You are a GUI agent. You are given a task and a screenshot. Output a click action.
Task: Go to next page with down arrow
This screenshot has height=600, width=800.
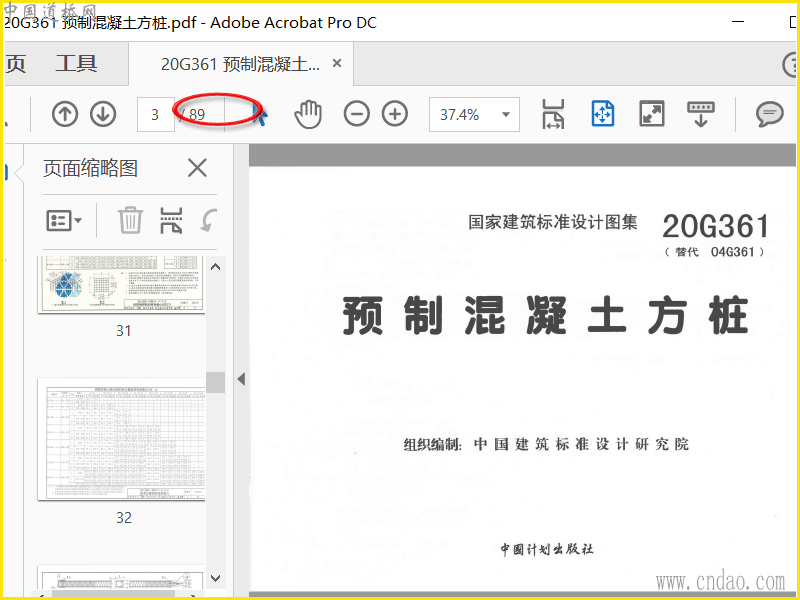(103, 114)
